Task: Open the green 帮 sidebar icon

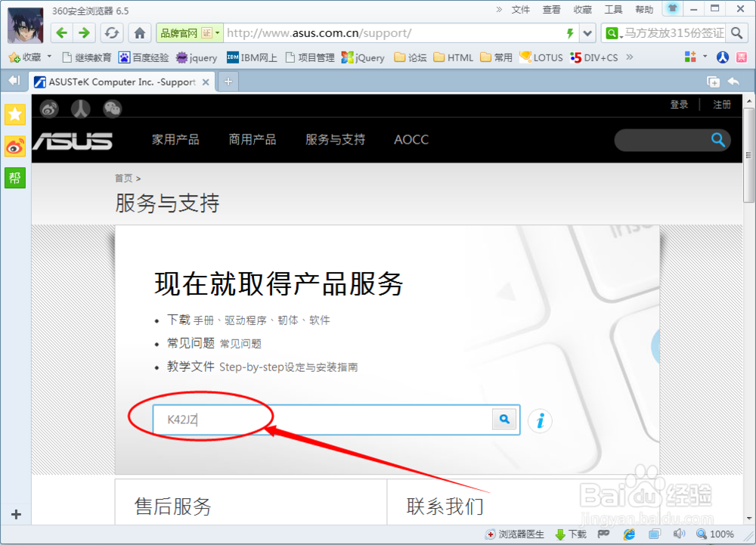Action: click(x=15, y=178)
